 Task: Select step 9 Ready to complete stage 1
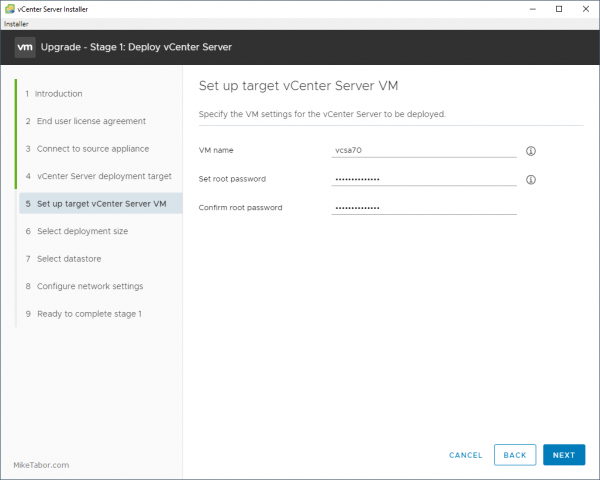click(x=83, y=314)
